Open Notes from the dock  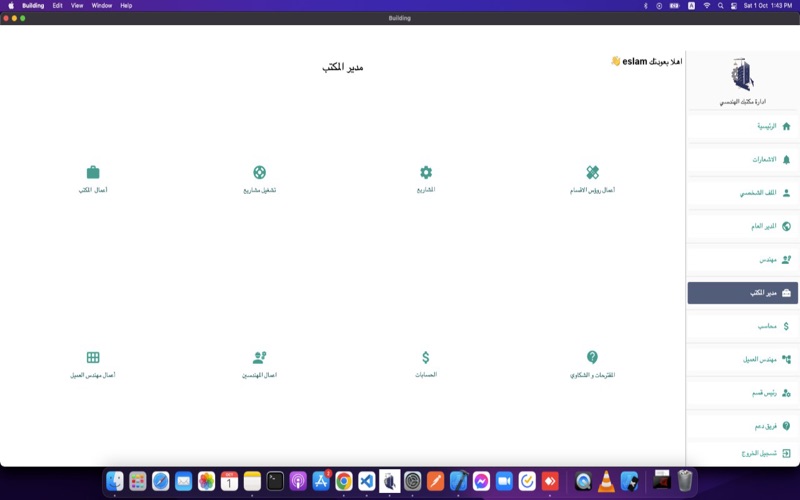point(253,481)
